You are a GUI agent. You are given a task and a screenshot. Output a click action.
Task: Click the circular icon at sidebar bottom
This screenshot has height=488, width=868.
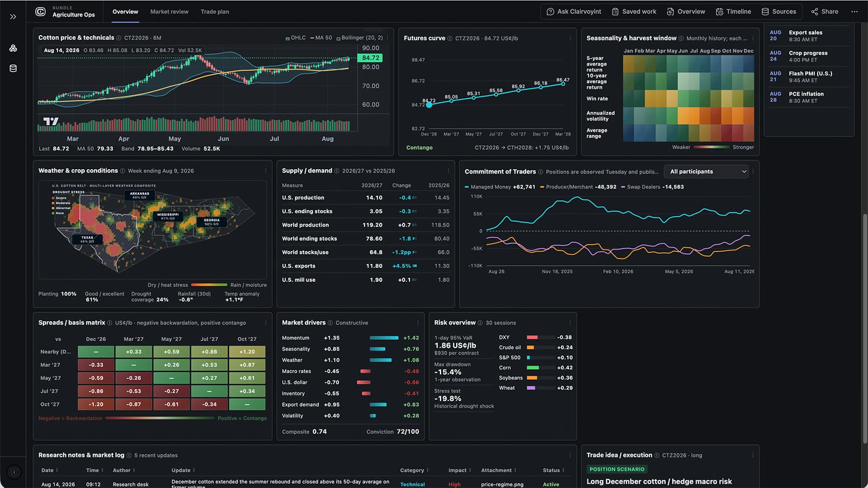pos(14,472)
